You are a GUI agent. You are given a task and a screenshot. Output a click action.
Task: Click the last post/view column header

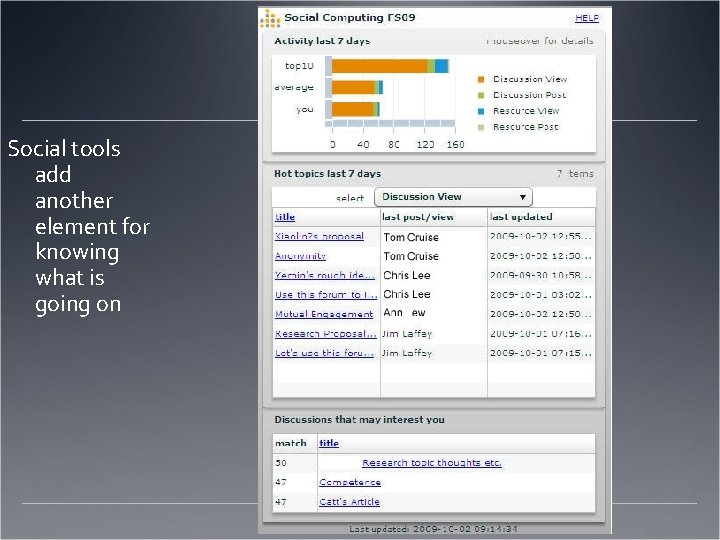(x=418, y=217)
